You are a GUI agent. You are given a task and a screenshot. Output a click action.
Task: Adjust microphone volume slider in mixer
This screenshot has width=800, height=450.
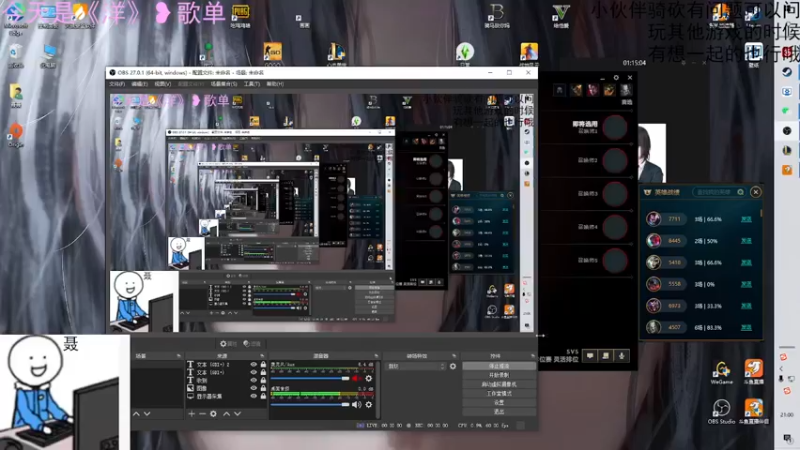[310, 379]
